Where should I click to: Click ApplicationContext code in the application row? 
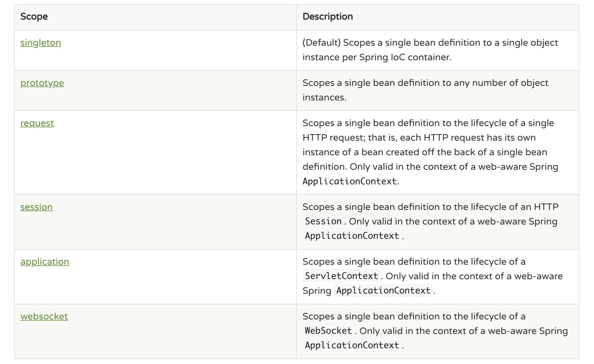[x=383, y=291]
